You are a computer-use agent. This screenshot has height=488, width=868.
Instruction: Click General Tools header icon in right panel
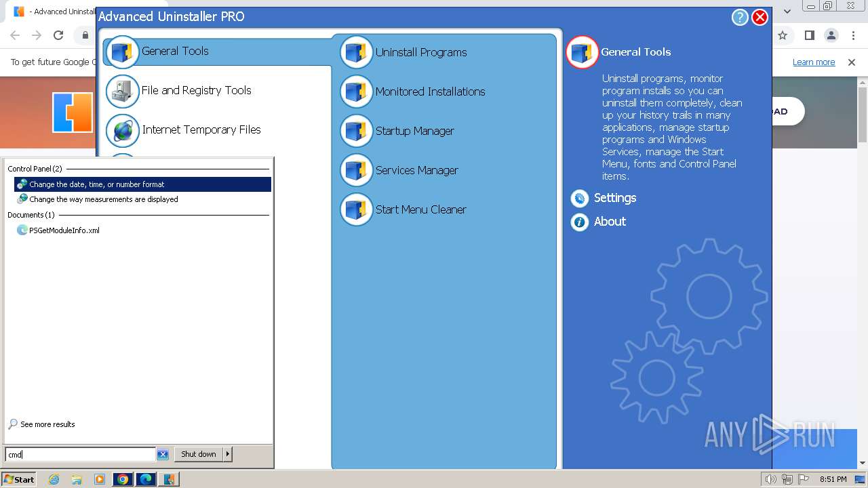coord(582,52)
